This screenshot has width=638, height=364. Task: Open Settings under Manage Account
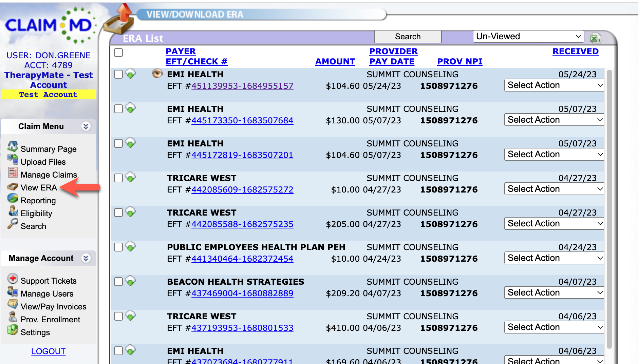36,332
